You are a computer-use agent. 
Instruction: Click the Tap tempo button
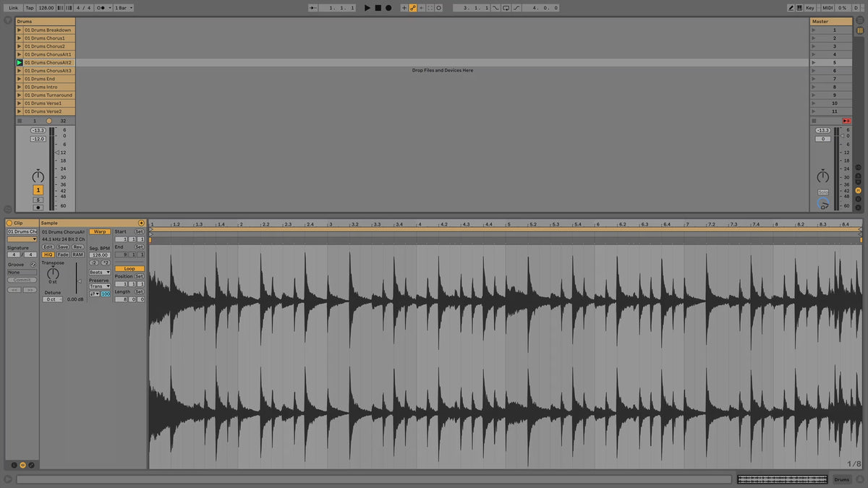(x=30, y=8)
